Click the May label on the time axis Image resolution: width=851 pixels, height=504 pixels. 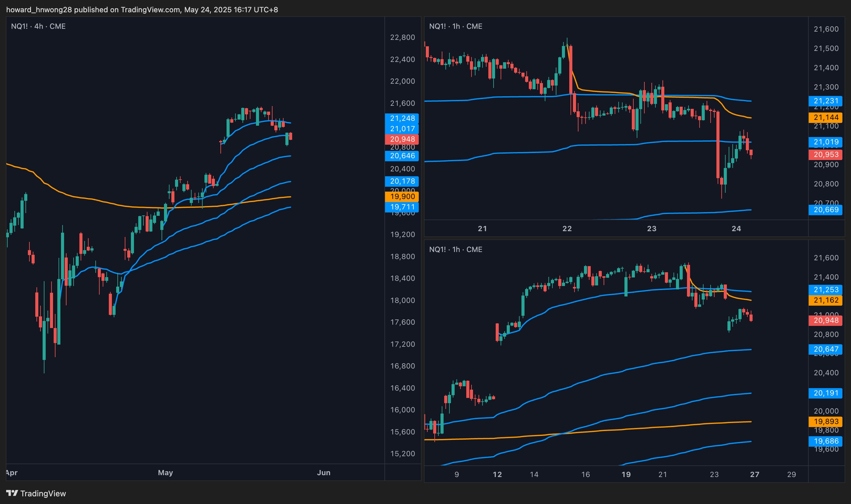[165, 472]
